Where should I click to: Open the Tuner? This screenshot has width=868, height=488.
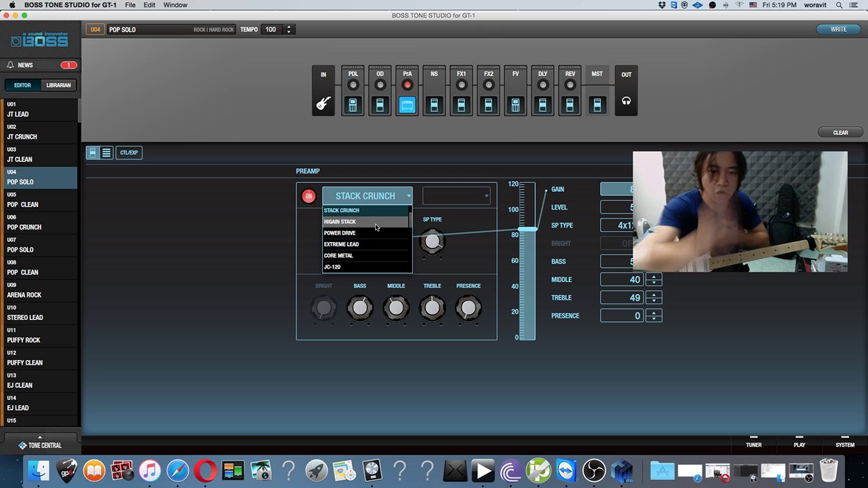[753, 445]
